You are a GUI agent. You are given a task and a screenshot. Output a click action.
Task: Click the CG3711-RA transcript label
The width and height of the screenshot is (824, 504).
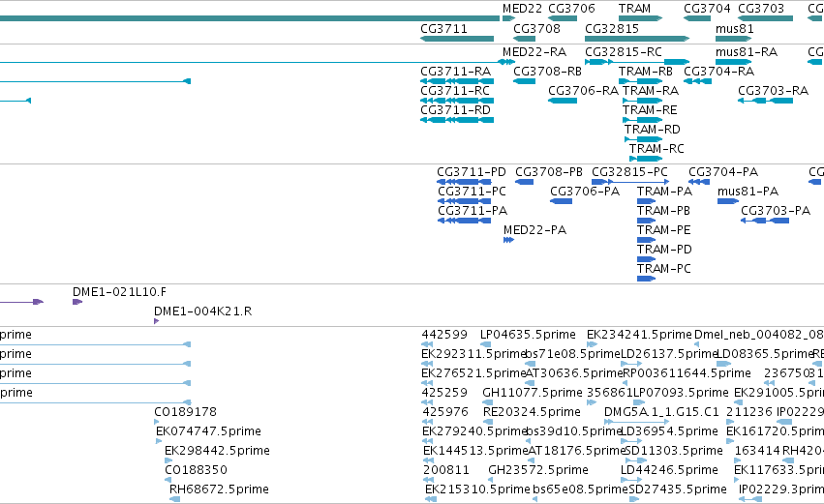(455, 71)
